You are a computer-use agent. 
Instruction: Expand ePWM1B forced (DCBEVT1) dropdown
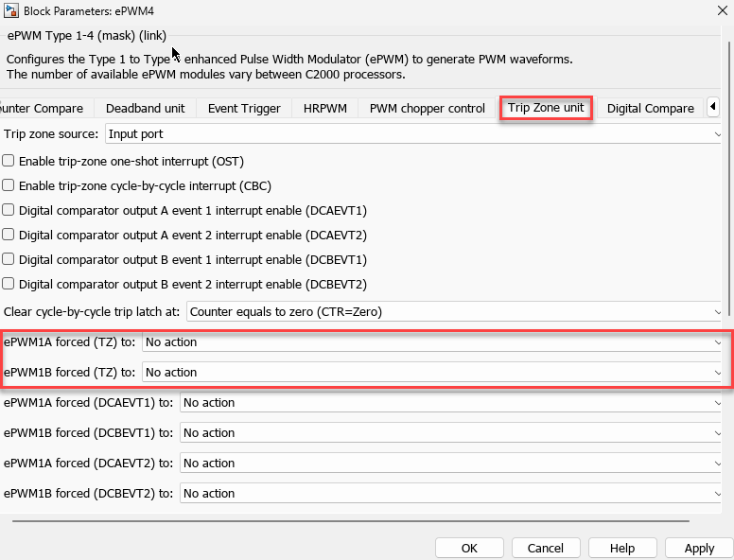[451, 432]
